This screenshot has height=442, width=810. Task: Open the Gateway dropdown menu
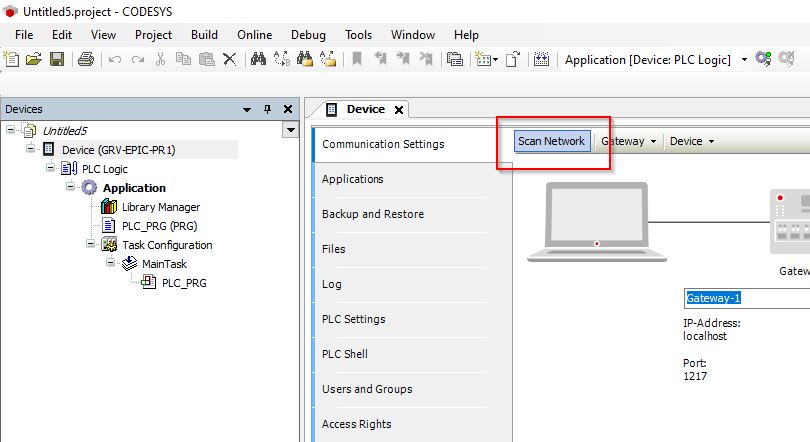629,141
